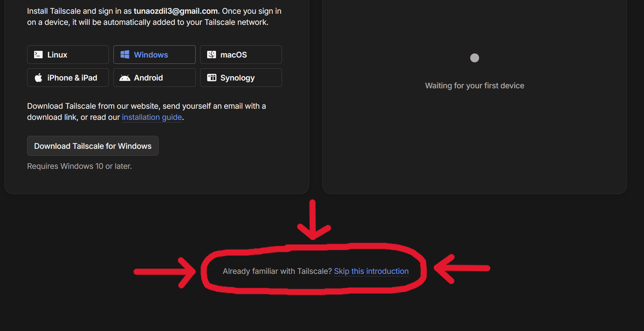Choose the Windows platform label

tap(151, 55)
